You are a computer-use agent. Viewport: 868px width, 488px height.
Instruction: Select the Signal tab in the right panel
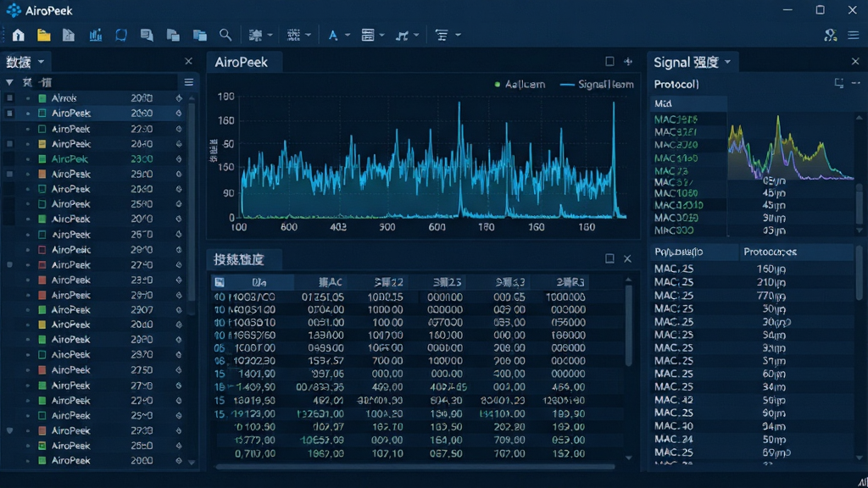pos(692,62)
